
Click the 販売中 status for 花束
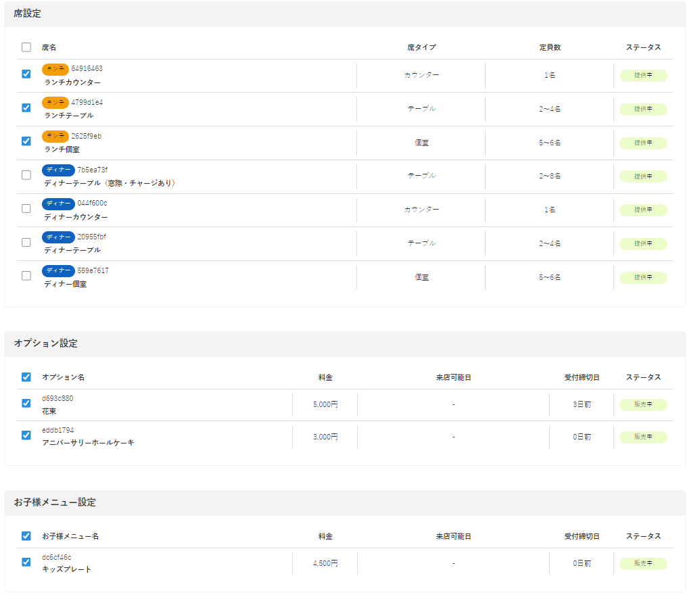(643, 405)
